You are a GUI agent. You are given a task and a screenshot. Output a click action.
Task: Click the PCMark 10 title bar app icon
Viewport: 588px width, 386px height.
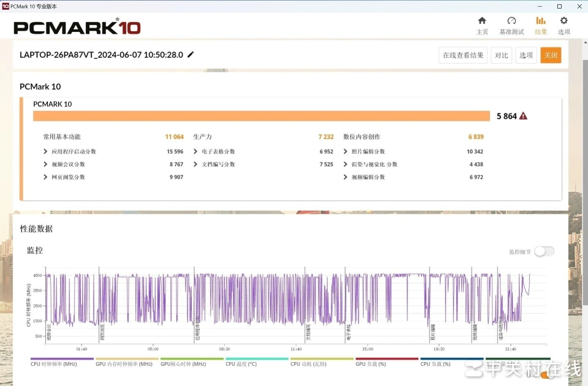tap(6, 6)
